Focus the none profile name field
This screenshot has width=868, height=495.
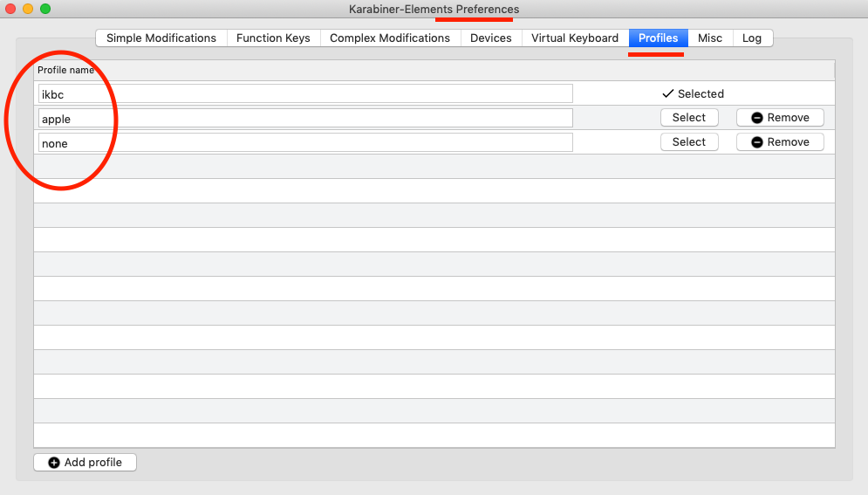coord(305,143)
